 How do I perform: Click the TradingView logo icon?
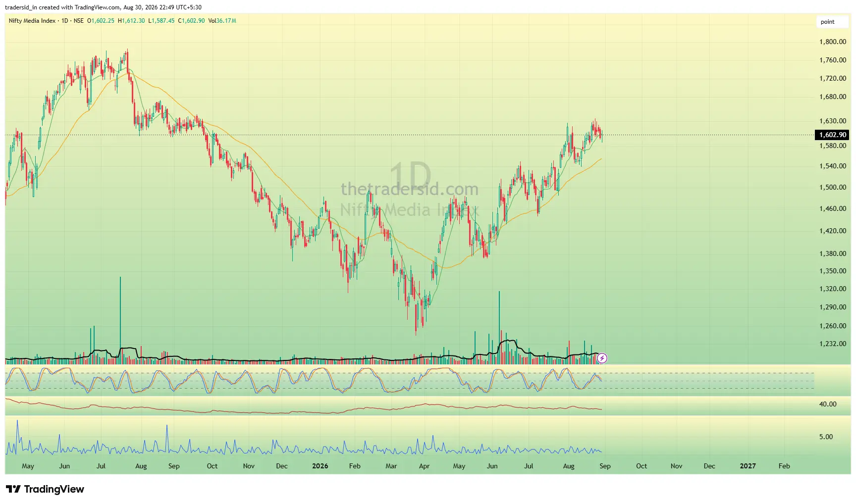click(13, 489)
